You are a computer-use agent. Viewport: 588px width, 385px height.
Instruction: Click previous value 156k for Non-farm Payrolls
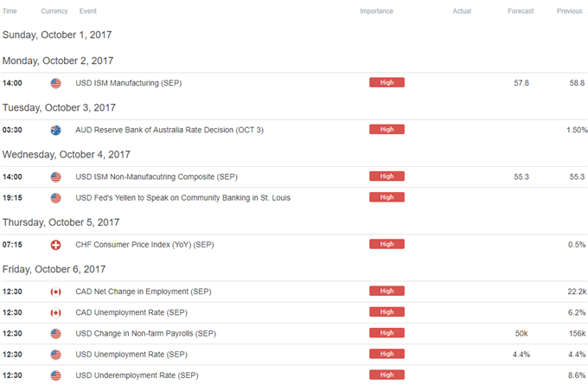577,334
